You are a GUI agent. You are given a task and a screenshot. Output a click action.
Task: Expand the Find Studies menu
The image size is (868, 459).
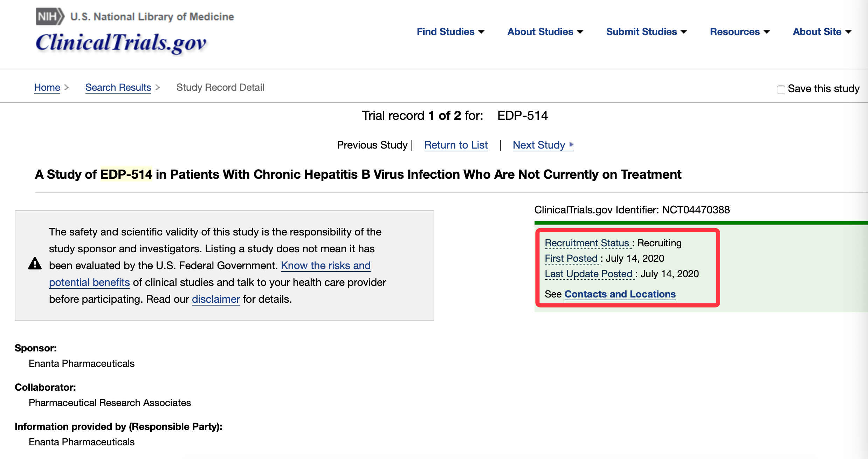[x=450, y=32]
